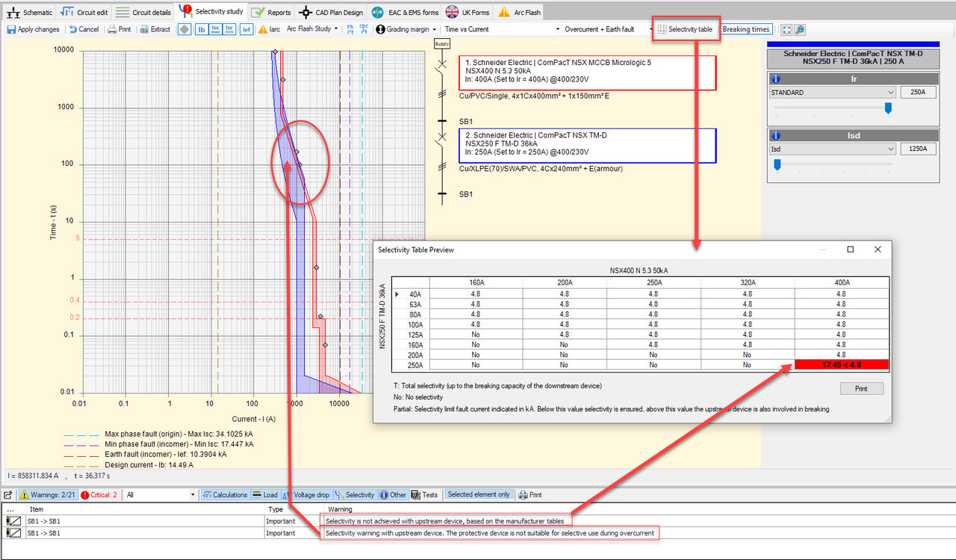
Task: Toggle Selected element only
Action: point(479,495)
